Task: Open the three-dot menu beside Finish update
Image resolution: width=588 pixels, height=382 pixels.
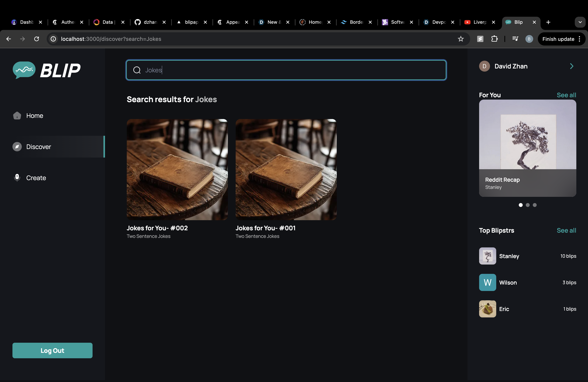Action: coord(580,39)
